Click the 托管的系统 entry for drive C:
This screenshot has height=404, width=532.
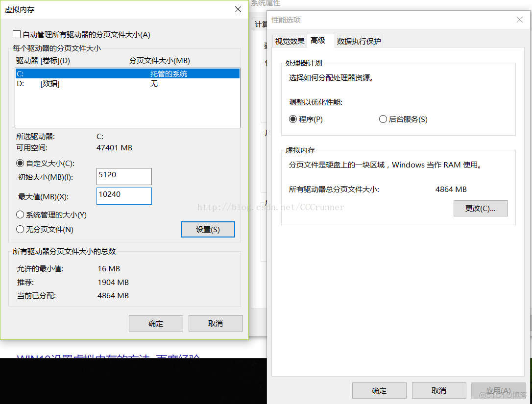[169, 73]
